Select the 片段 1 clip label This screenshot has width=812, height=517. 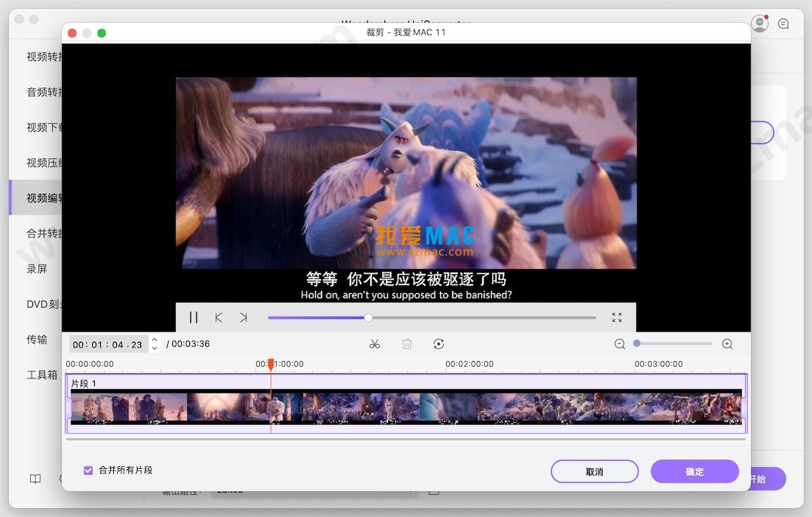(83, 384)
